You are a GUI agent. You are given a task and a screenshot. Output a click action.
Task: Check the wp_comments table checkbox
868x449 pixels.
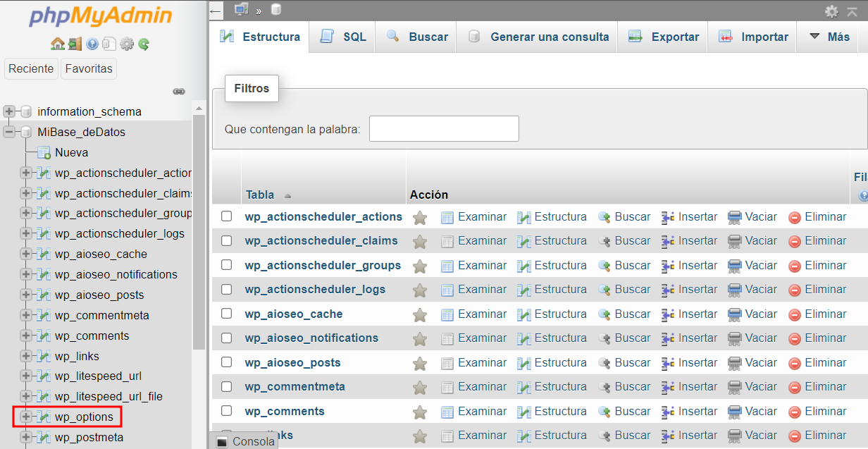226,411
